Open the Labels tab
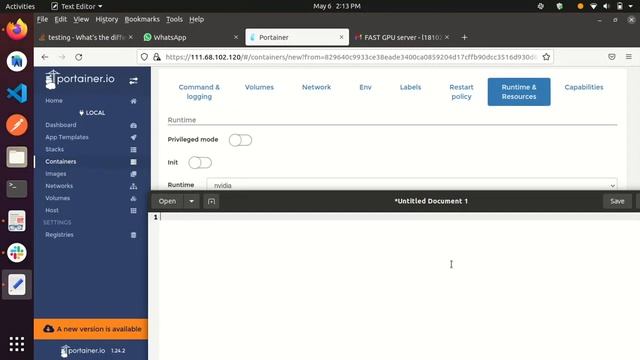Image resolution: width=640 pixels, height=360 pixels. pyautogui.click(x=410, y=87)
